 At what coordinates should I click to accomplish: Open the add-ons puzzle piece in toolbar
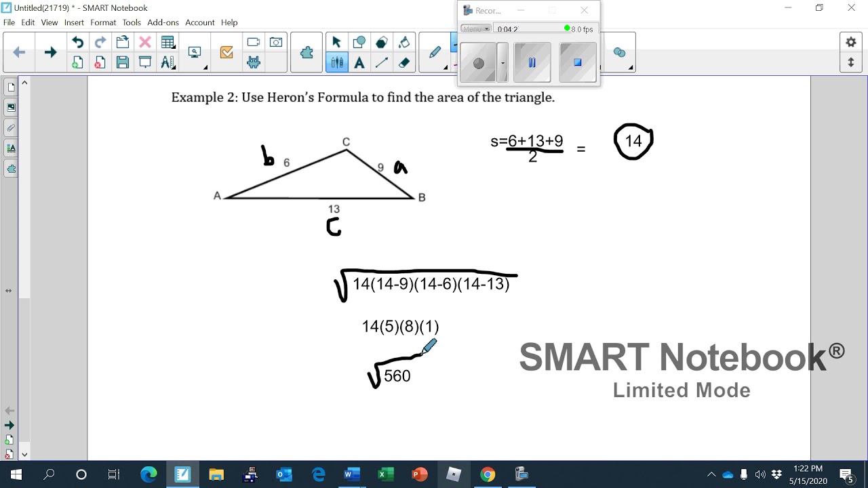(x=307, y=52)
